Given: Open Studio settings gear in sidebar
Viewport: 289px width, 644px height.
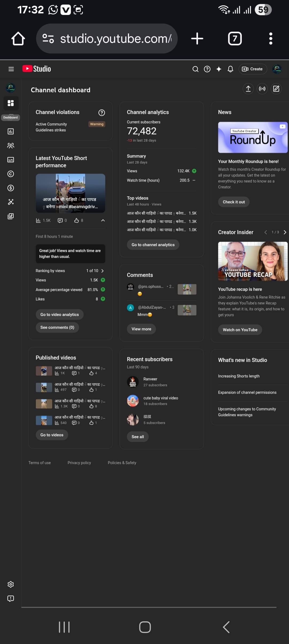Looking at the screenshot, I should click(11, 584).
